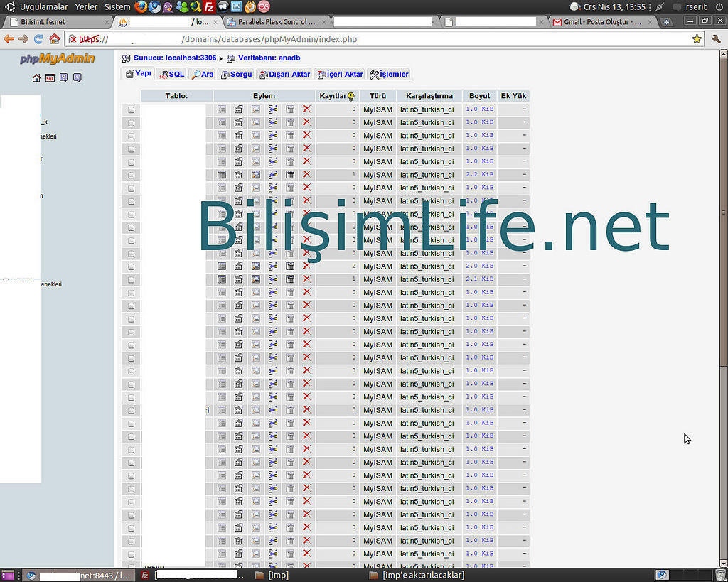
Task: Click the Sunucu: localhost:3306 link
Action: click(x=174, y=58)
